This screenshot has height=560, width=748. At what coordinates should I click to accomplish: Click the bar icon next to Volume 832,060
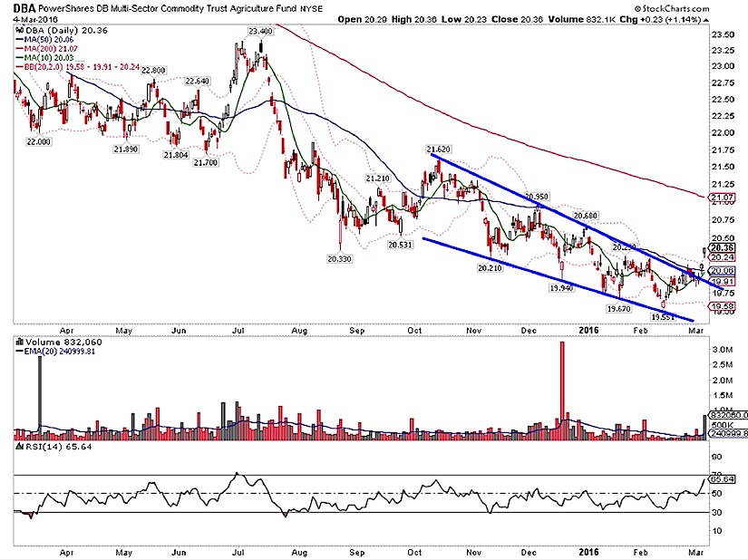(20, 342)
